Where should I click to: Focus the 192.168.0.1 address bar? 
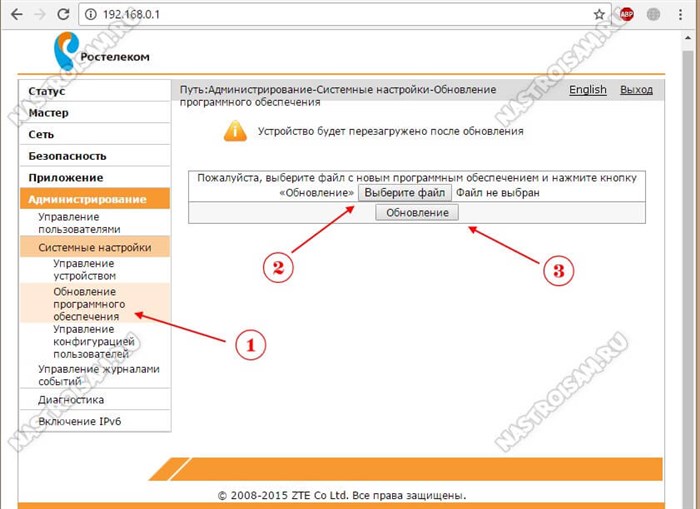pos(344,15)
